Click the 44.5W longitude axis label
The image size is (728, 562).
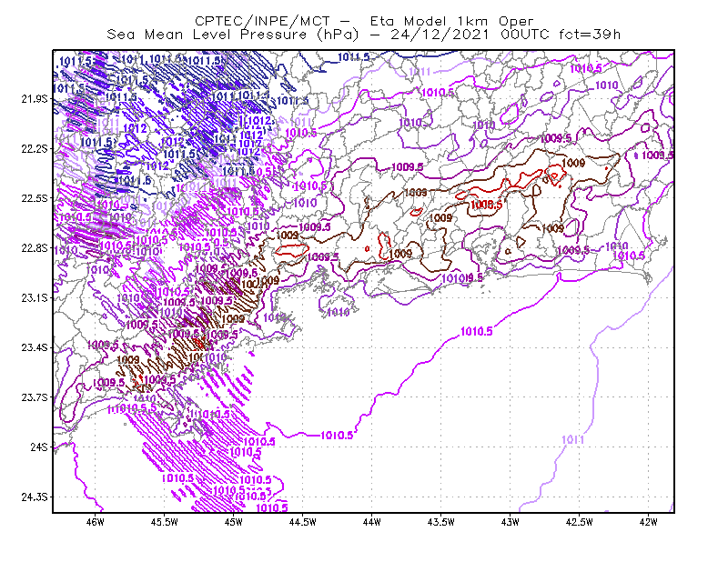coord(303,522)
